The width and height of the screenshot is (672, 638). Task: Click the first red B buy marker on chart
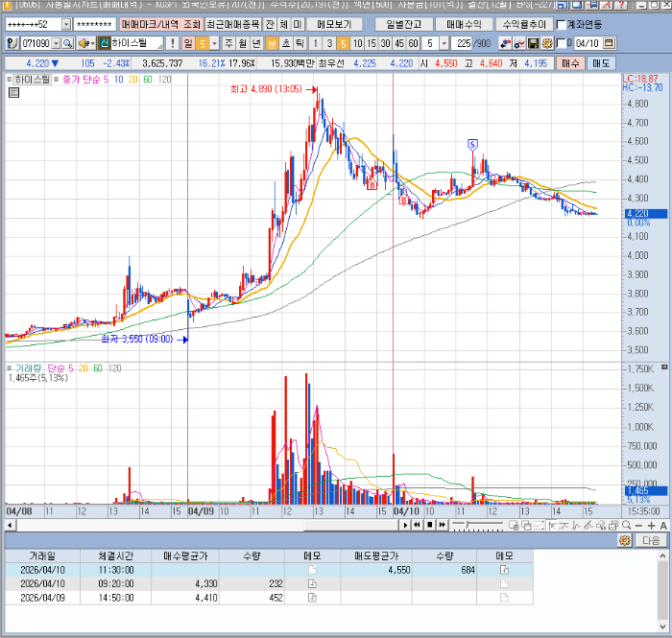coord(372,185)
